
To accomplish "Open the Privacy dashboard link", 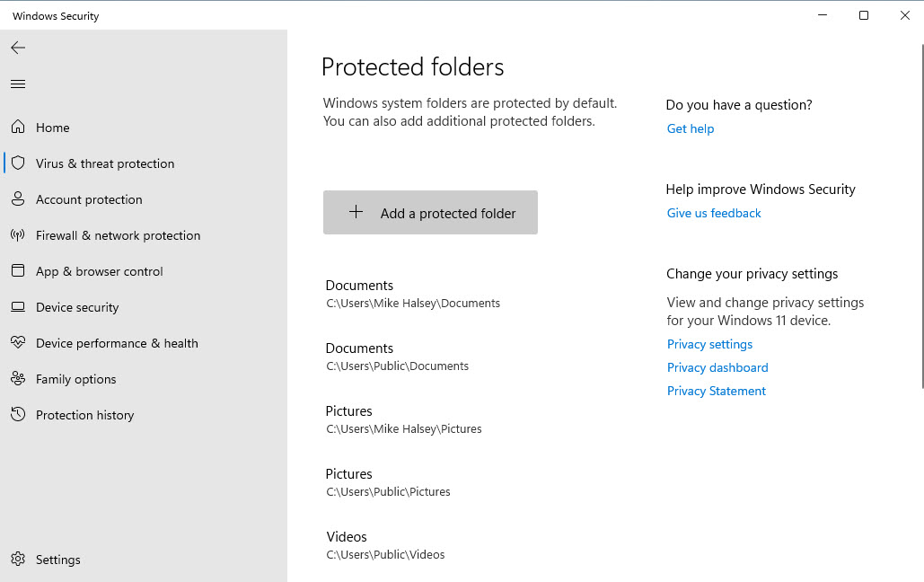I will [x=717, y=367].
